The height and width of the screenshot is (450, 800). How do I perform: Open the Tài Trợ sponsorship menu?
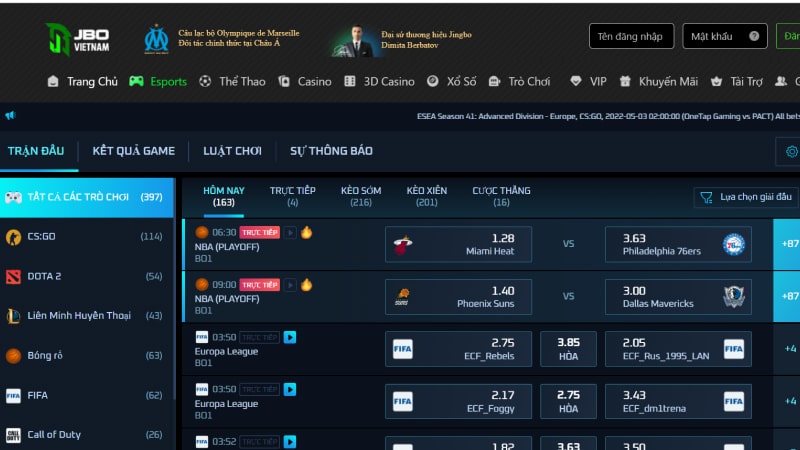click(x=737, y=82)
